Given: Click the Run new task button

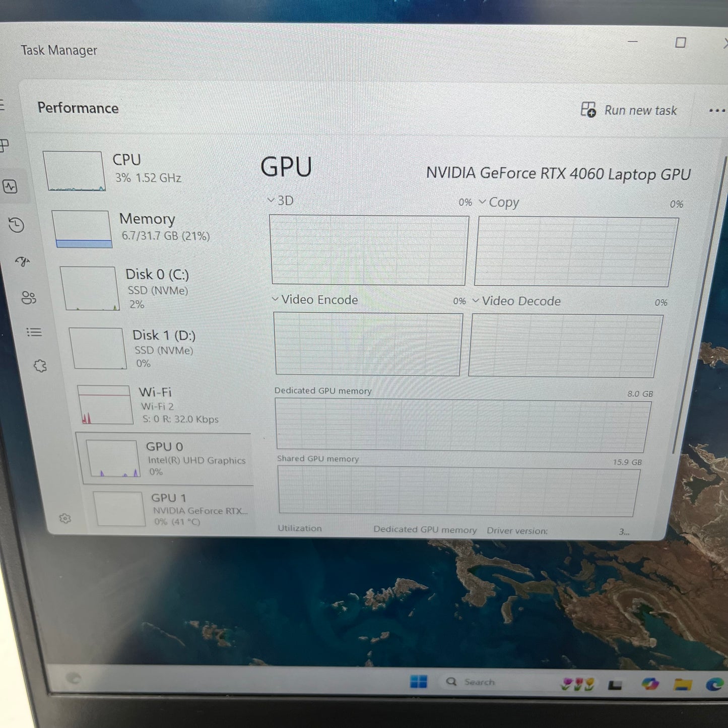Looking at the screenshot, I should pyautogui.click(x=629, y=110).
